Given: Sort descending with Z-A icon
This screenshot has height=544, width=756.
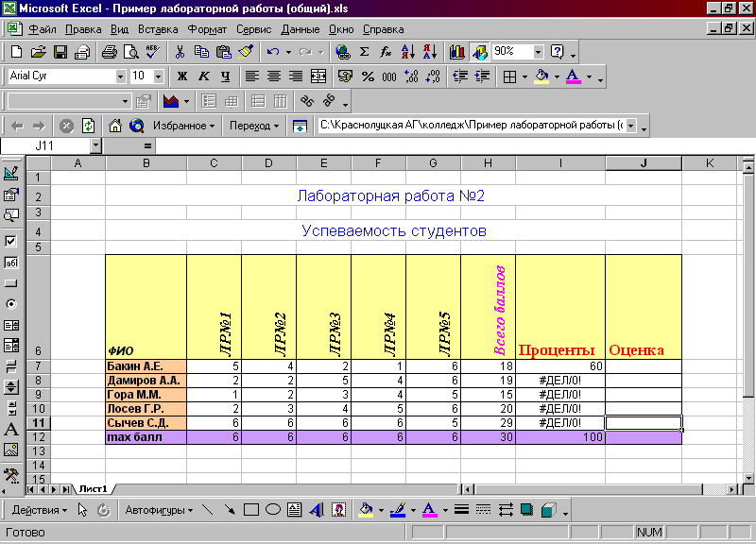Looking at the screenshot, I should (x=430, y=52).
